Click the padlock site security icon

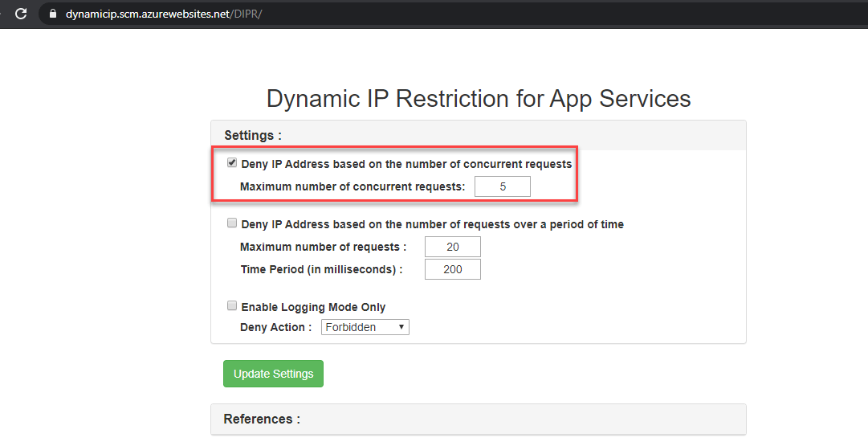pyautogui.click(x=54, y=14)
